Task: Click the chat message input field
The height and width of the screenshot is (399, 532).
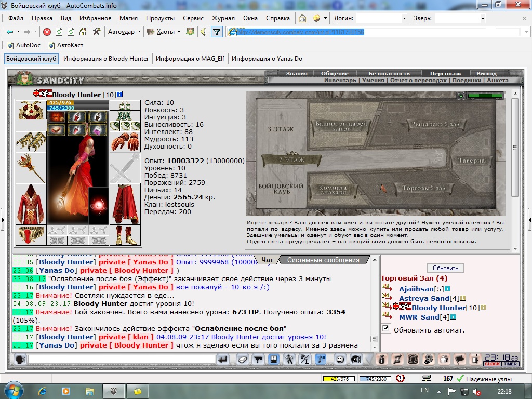Action: [122, 360]
